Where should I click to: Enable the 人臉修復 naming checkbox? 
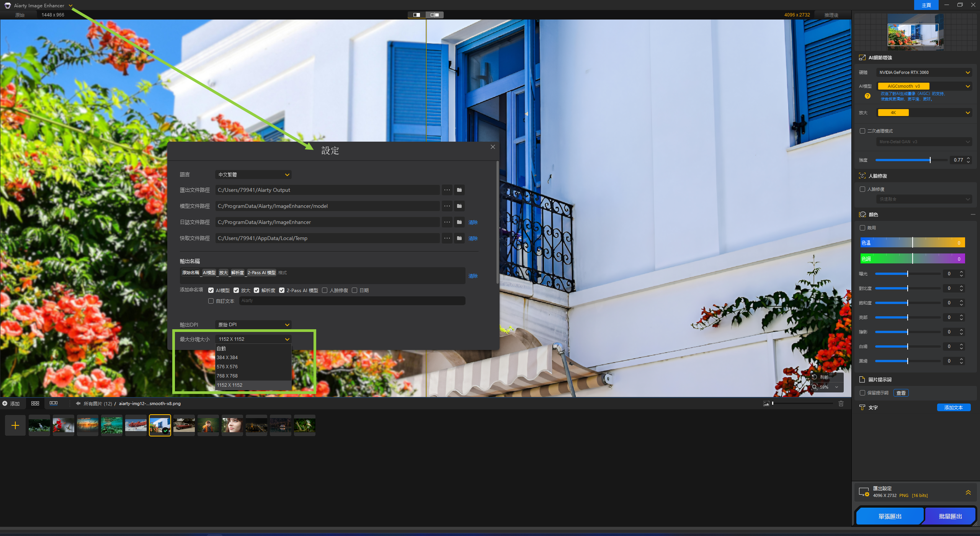[x=325, y=290]
